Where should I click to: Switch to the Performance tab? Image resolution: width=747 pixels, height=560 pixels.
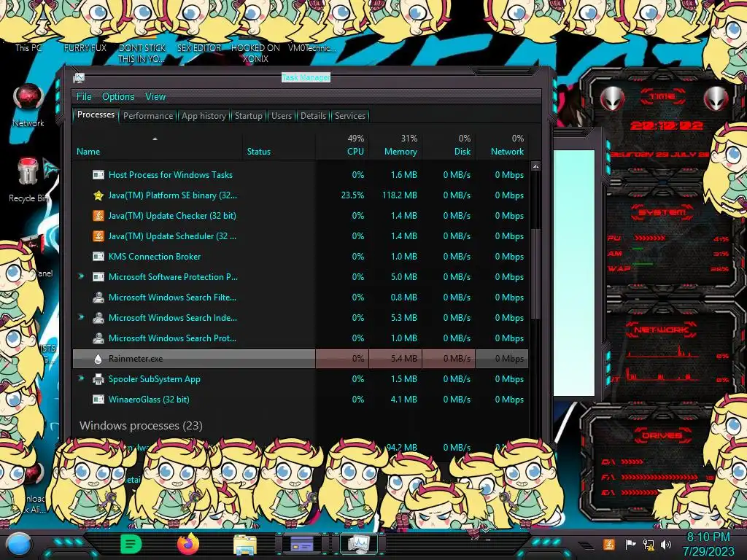(x=148, y=116)
